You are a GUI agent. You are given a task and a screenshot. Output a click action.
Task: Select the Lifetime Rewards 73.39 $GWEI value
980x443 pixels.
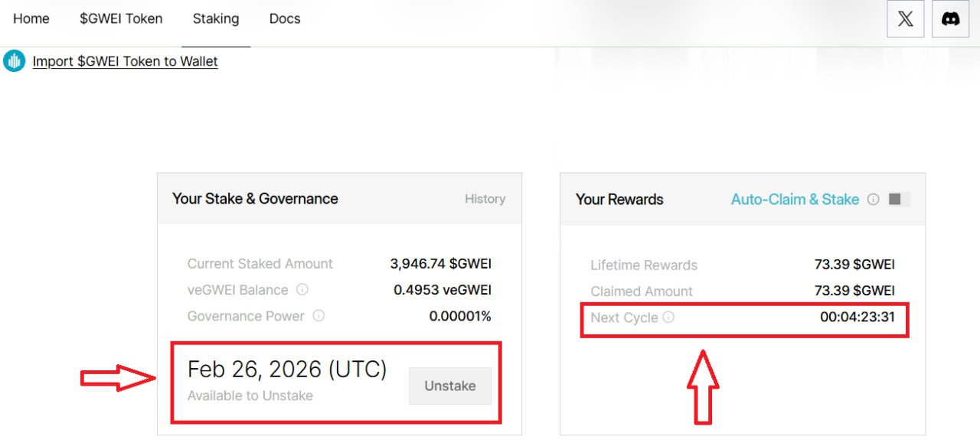(x=854, y=265)
